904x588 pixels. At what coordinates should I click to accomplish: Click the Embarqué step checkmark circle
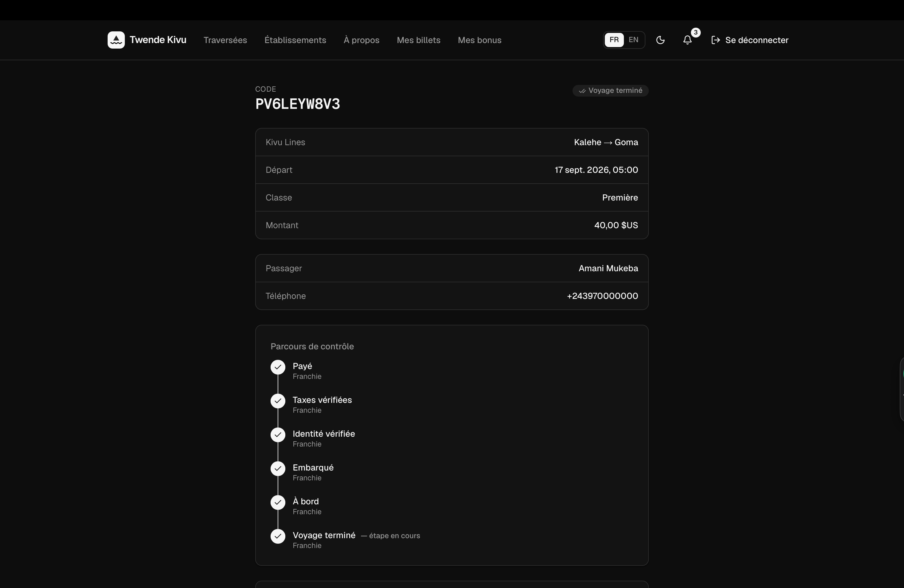[278, 468]
